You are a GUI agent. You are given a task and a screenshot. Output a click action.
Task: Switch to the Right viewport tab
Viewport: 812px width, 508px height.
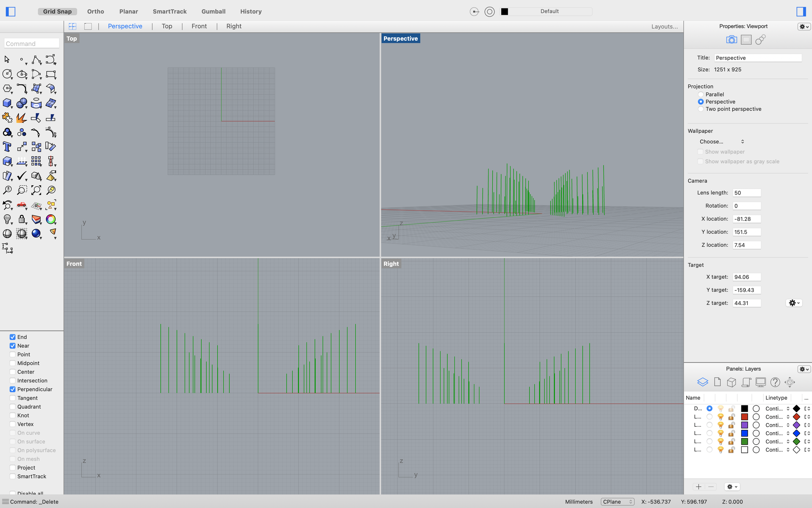point(234,26)
